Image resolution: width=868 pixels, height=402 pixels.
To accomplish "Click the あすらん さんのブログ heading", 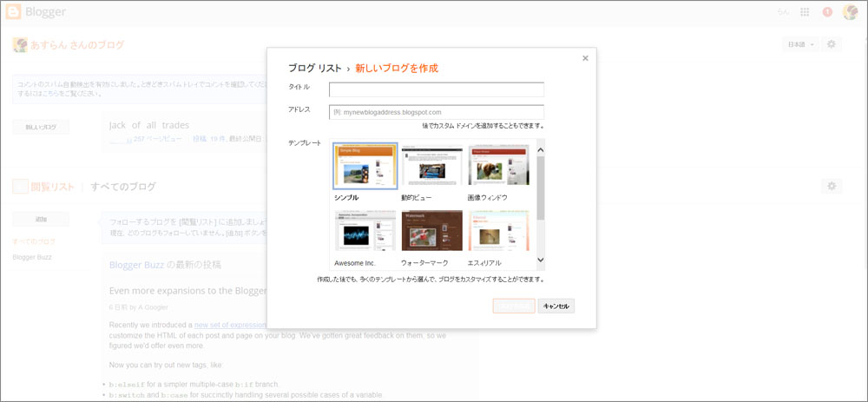I will point(77,45).
